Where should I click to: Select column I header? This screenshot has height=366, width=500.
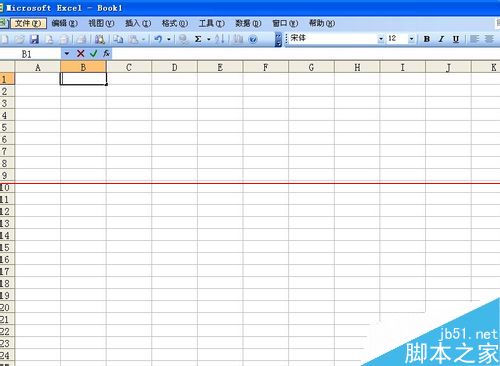click(403, 67)
